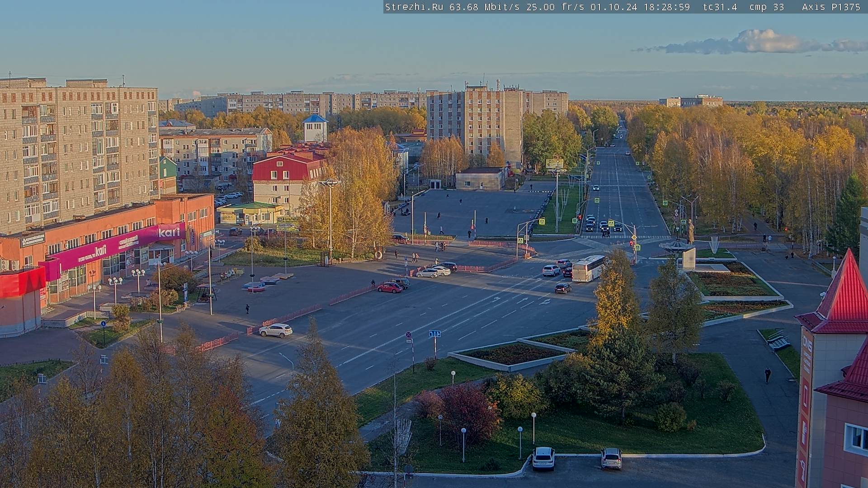Viewport: 868px width, 488px height.
Task: Click the large white kari store sign
Action: 169,232
